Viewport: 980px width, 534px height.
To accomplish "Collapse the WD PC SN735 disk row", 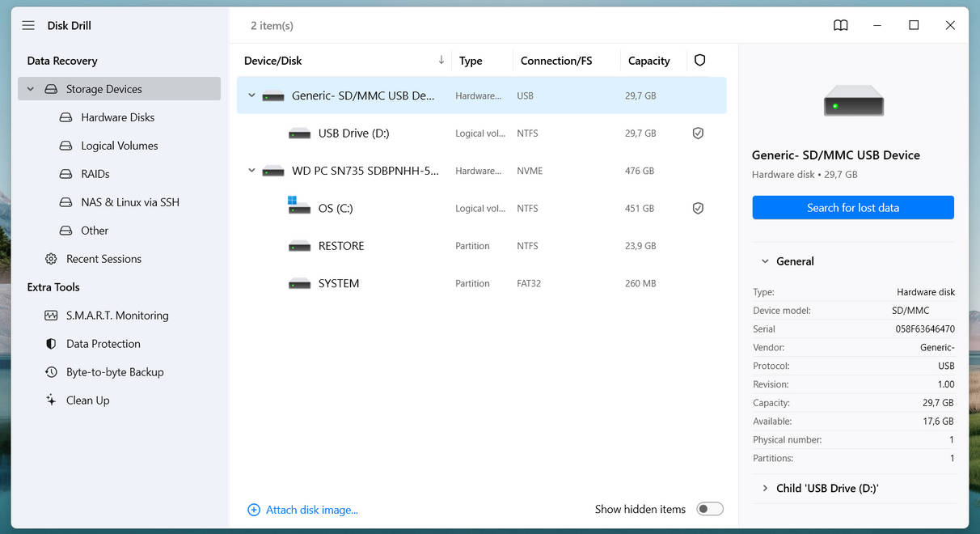I will [x=251, y=171].
